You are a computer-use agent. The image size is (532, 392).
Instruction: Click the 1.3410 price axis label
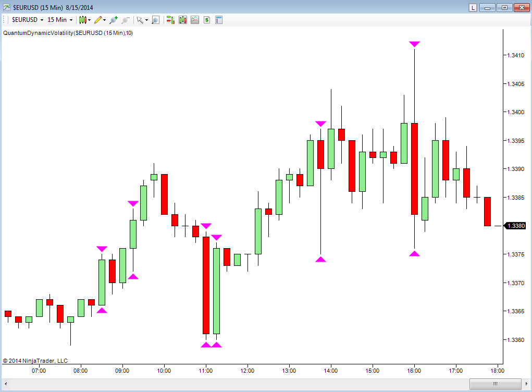click(515, 55)
